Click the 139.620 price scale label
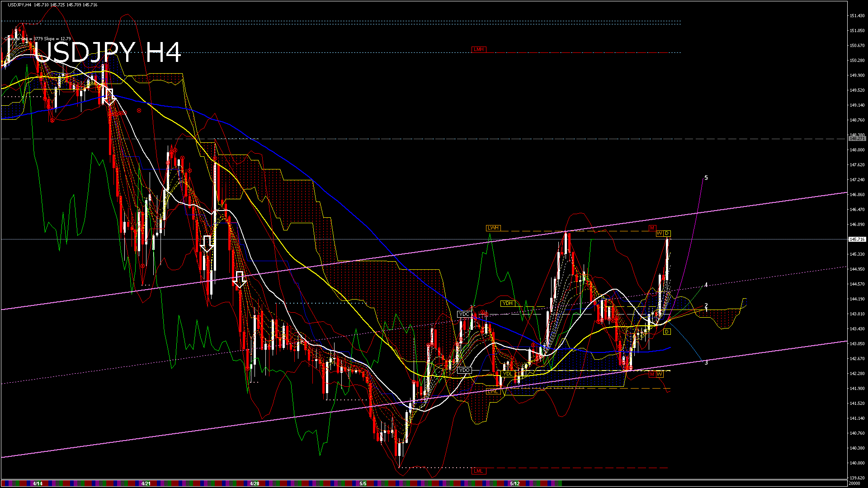The height and width of the screenshot is (488, 868). [x=857, y=478]
